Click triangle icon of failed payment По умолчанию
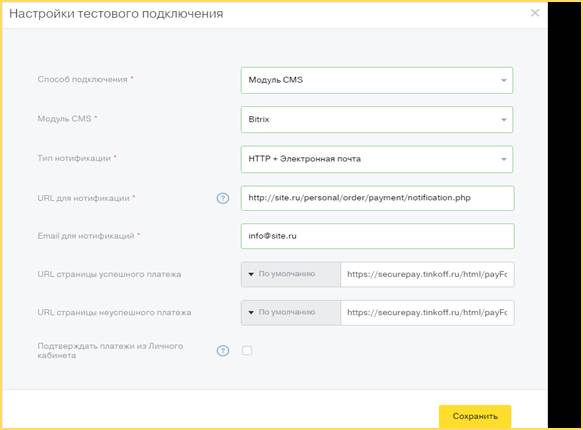 pos(251,313)
